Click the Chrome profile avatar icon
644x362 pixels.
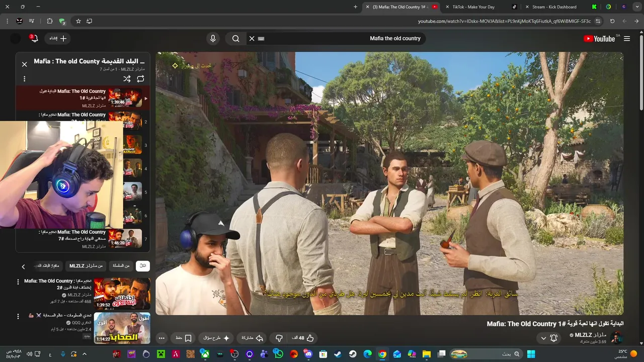[19, 21]
